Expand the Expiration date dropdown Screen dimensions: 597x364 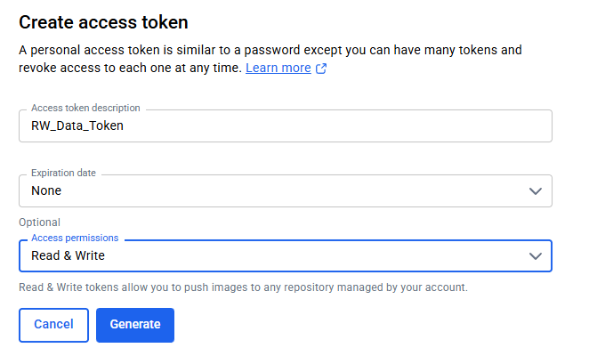(285, 190)
